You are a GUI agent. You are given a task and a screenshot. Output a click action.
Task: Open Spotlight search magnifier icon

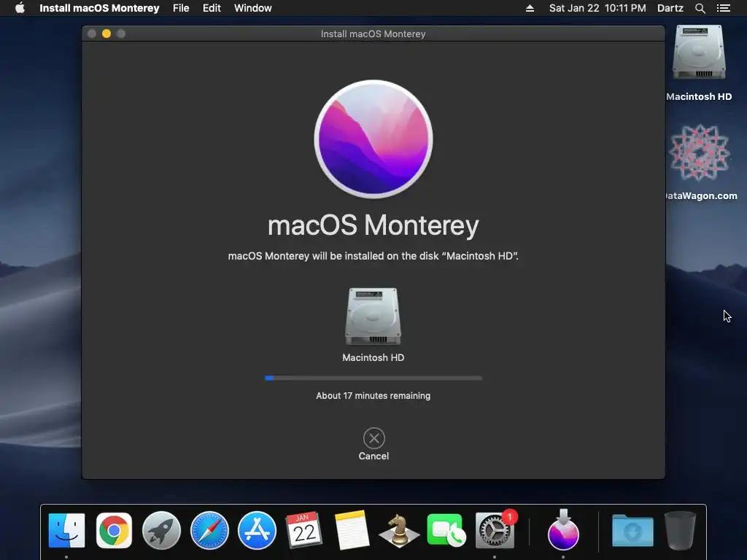[700, 8]
